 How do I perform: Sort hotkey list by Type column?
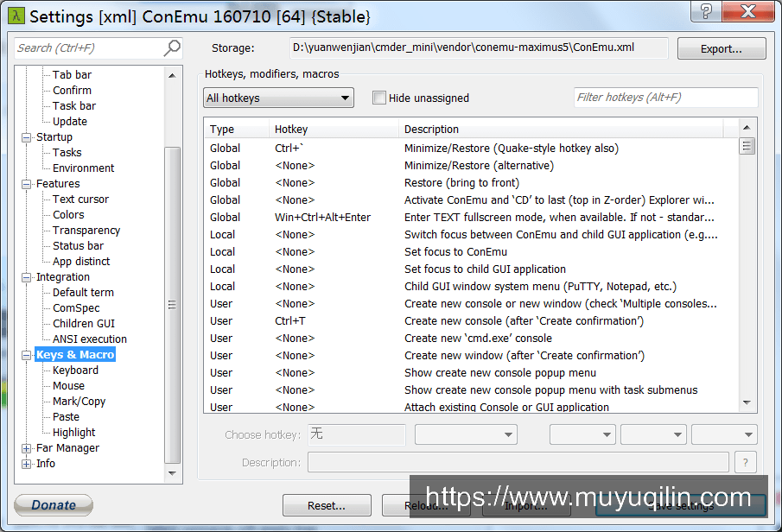237,130
